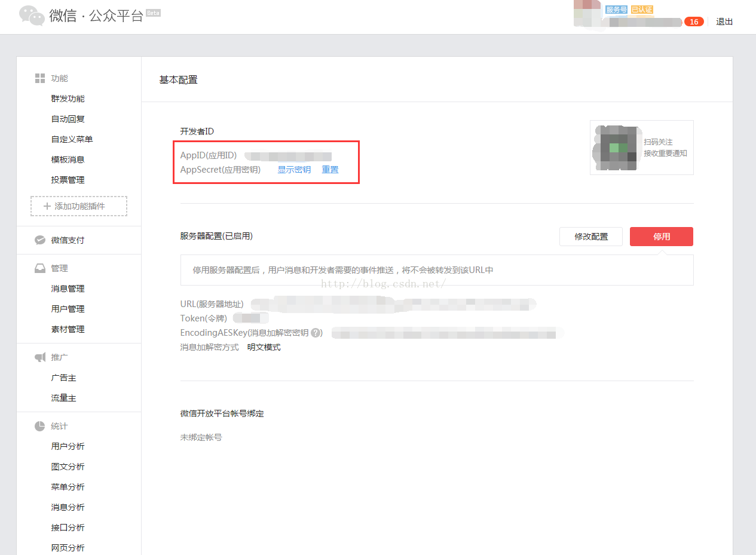Click the QR code image
This screenshot has height=555, width=756.
(x=616, y=148)
